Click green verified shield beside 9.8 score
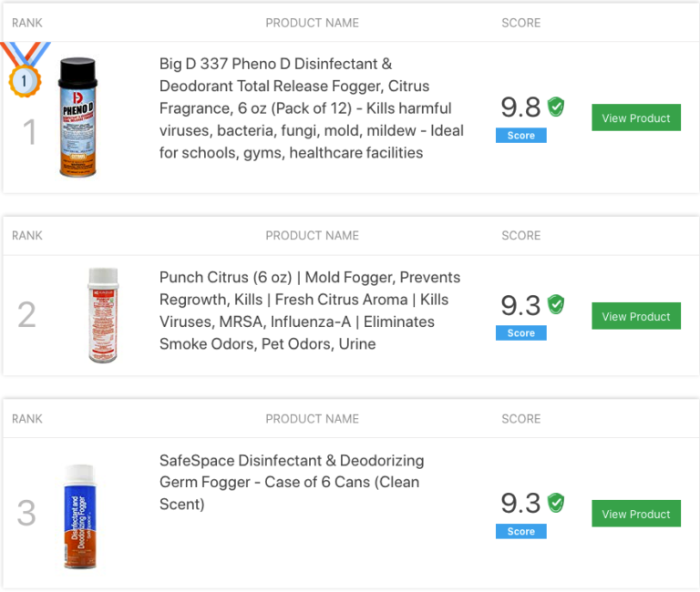Viewport: 700px width, 592px height. (555, 107)
